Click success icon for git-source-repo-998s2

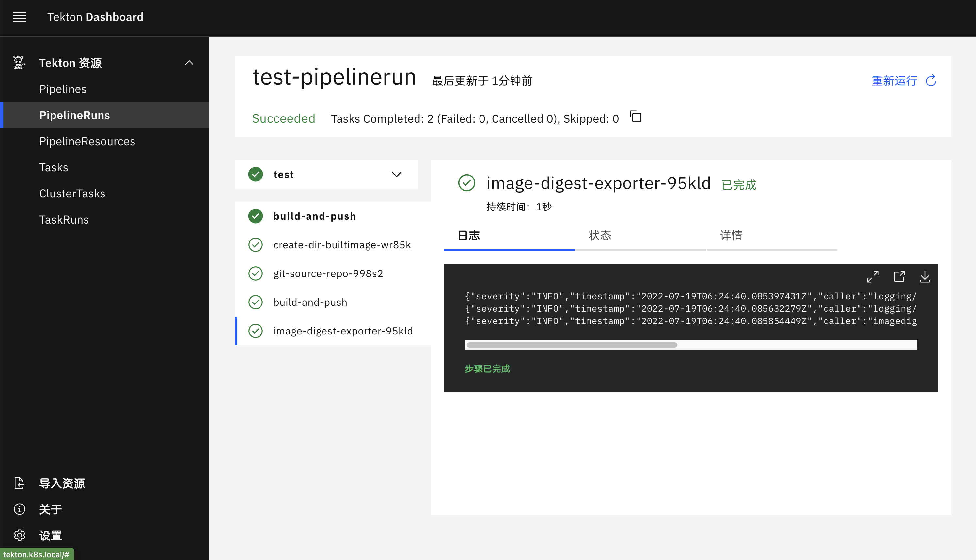click(256, 273)
